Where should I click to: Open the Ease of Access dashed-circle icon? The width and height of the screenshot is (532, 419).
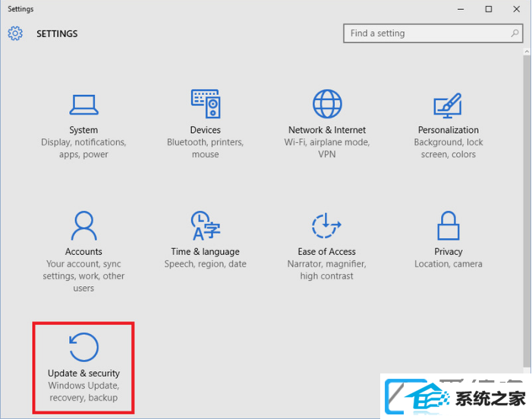(326, 225)
